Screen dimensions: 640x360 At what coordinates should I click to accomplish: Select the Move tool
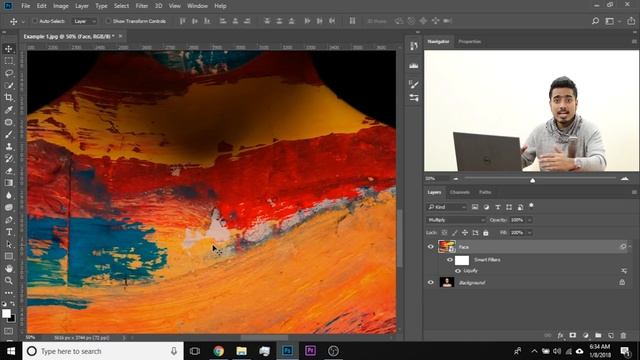click(9, 49)
